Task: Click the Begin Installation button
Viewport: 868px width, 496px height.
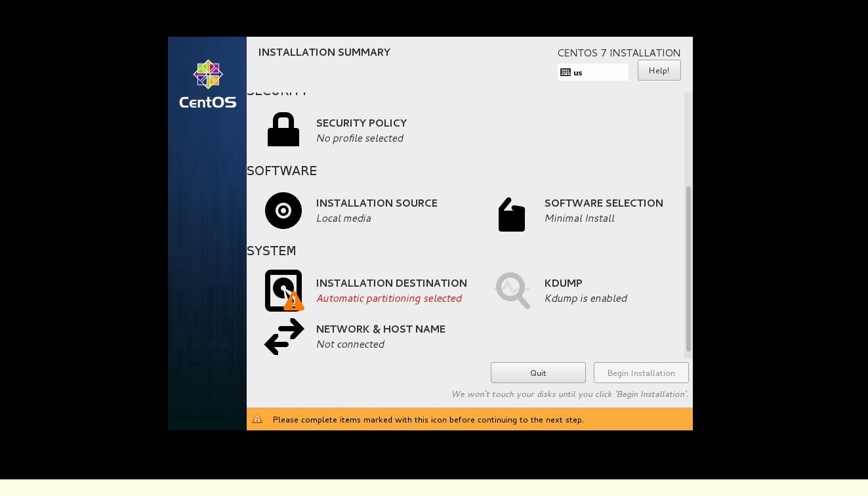Action: [641, 373]
